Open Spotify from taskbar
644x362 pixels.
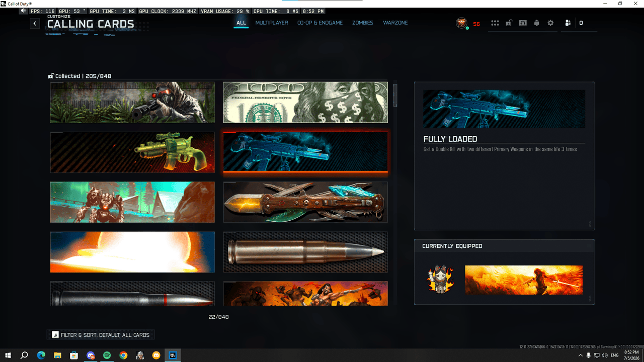coord(107,355)
